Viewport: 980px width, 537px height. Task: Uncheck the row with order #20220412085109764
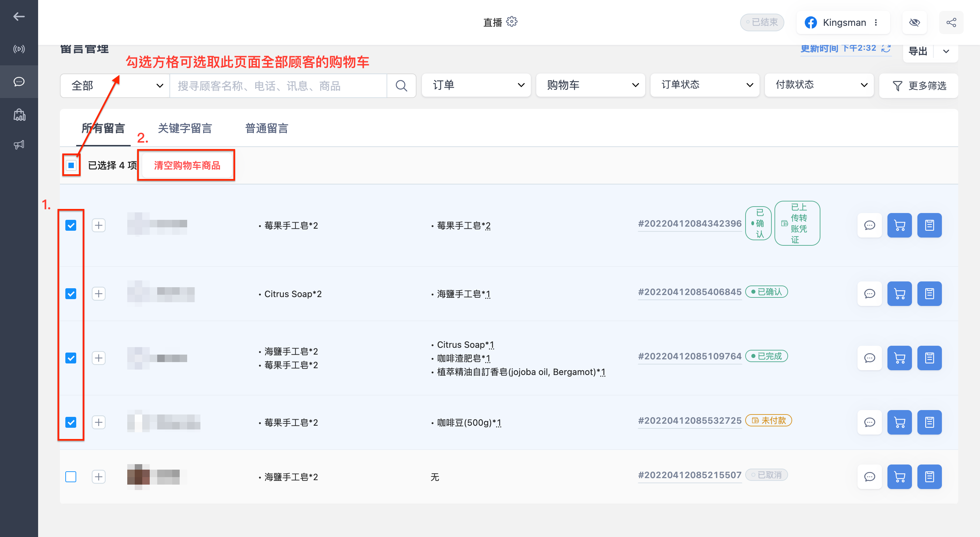(x=71, y=358)
